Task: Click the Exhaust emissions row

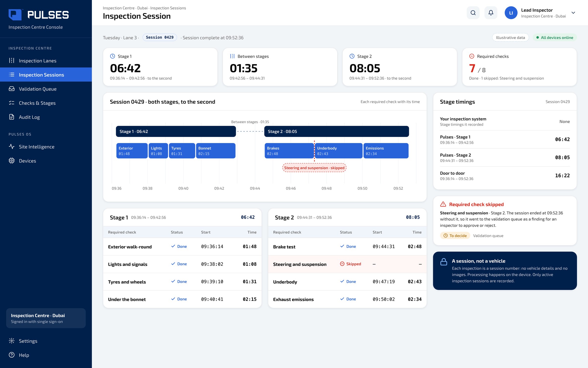Action: (347, 299)
